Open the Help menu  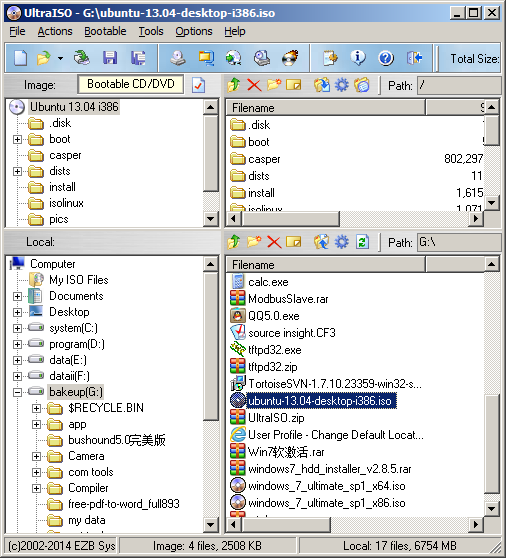tap(234, 31)
